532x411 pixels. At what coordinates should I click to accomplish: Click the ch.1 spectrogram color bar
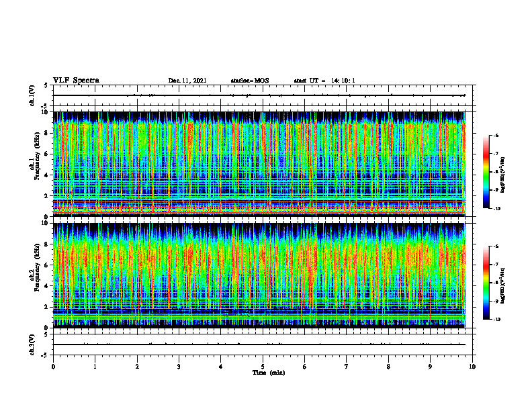pos(486,172)
